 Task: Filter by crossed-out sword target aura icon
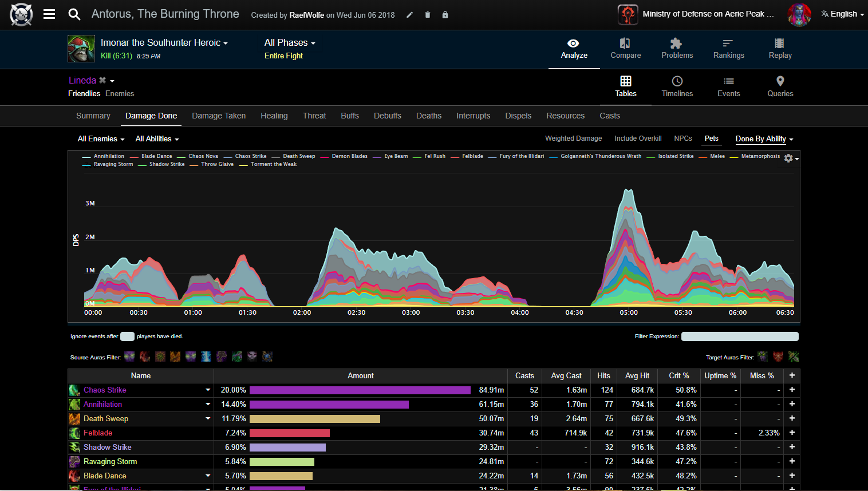[794, 357]
